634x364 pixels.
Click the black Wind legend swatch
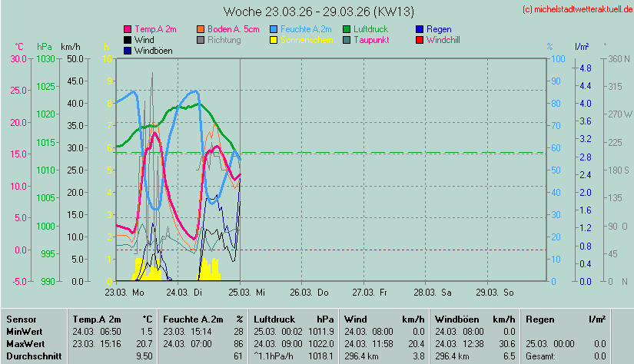point(128,39)
